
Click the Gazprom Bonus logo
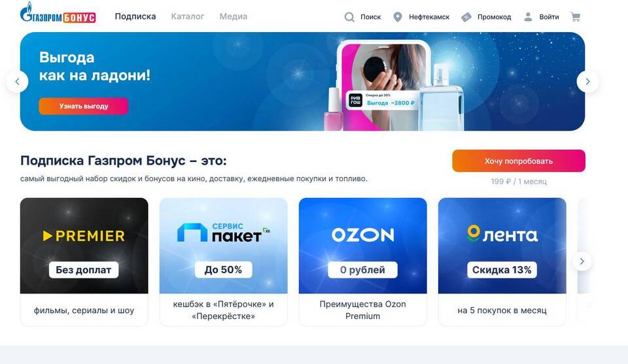58,13
